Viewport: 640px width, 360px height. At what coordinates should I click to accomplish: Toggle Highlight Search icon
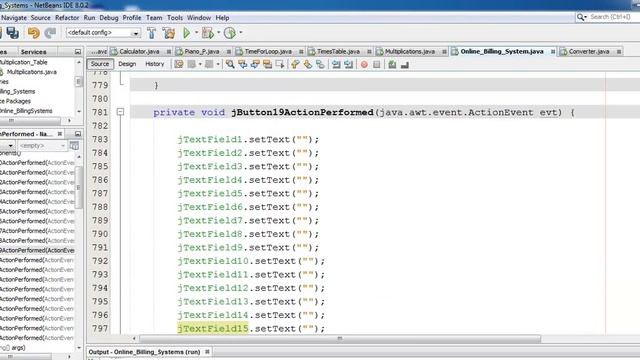267,64
